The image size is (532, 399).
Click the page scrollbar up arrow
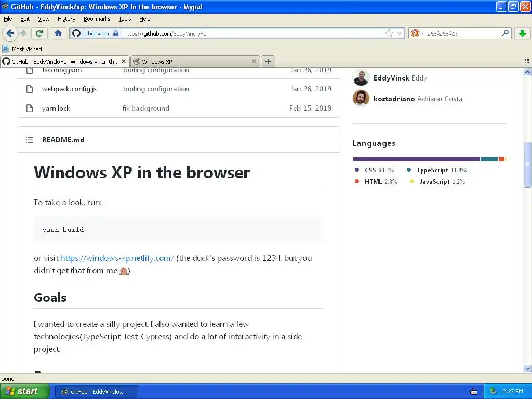527,72
